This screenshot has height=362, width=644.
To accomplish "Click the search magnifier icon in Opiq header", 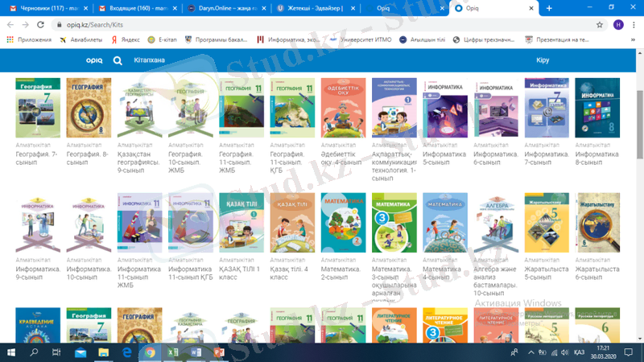I will pyautogui.click(x=118, y=60).
